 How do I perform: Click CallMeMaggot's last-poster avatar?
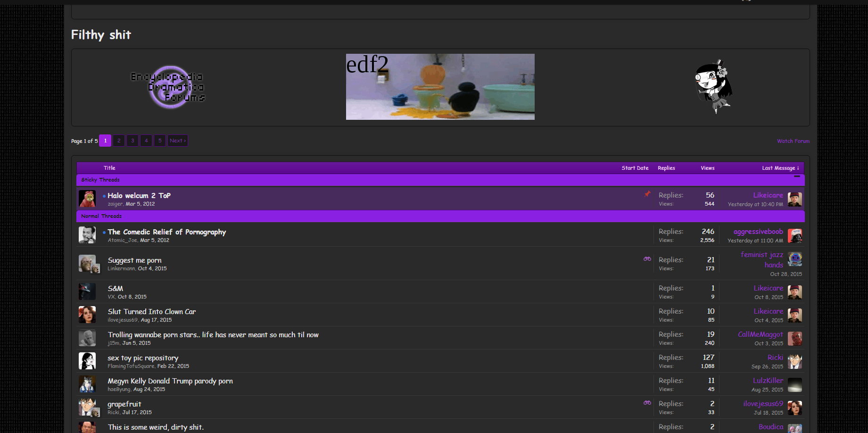[795, 339]
